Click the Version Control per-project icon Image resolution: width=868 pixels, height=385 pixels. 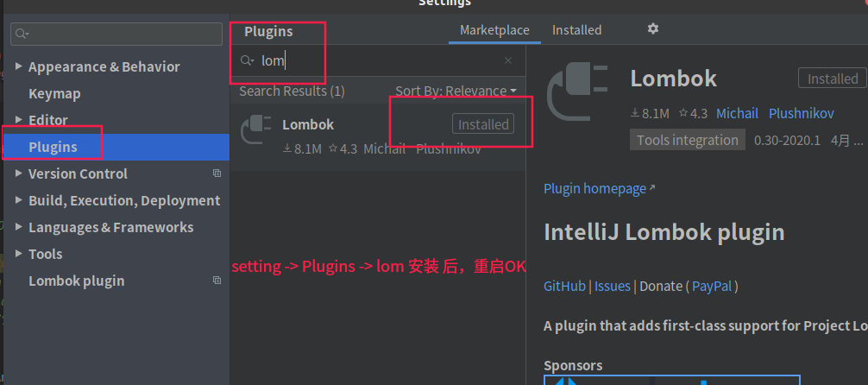coord(217,174)
